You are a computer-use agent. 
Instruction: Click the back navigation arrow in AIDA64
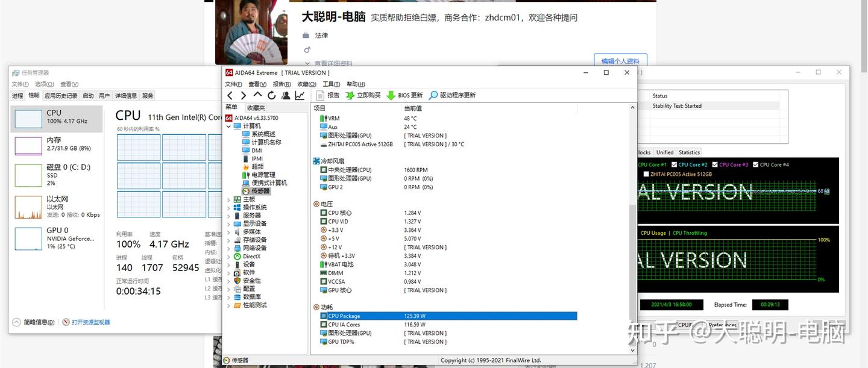tap(230, 95)
